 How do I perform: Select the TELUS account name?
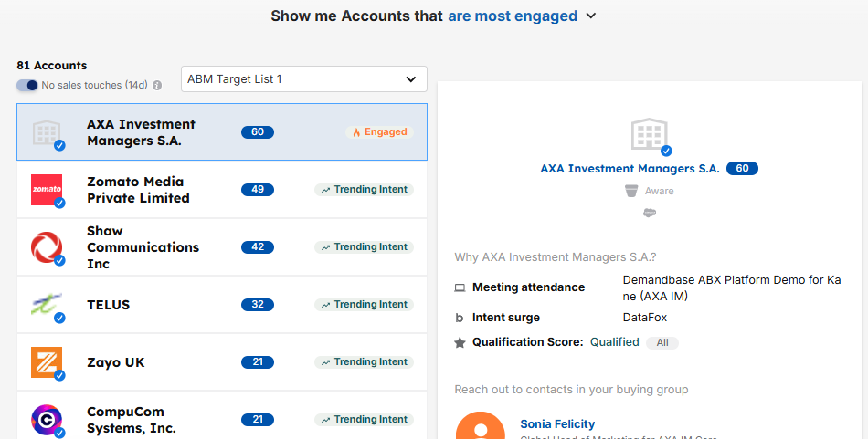pos(109,305)
